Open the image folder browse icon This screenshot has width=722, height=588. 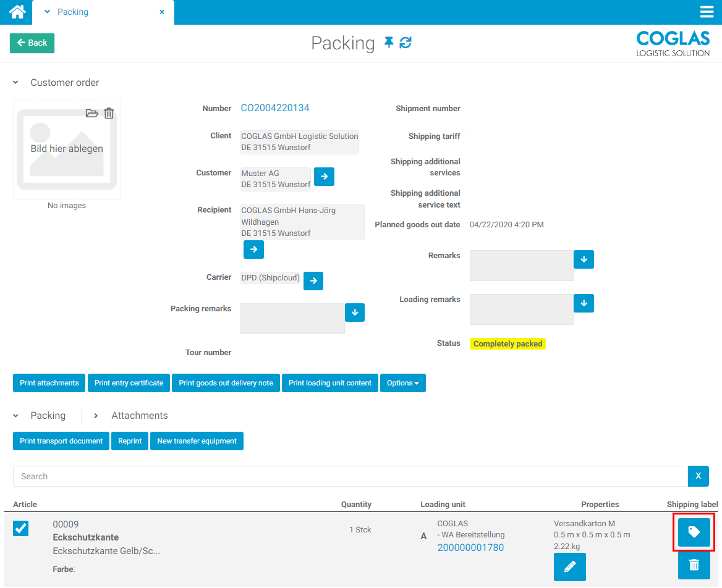[92, 113]
